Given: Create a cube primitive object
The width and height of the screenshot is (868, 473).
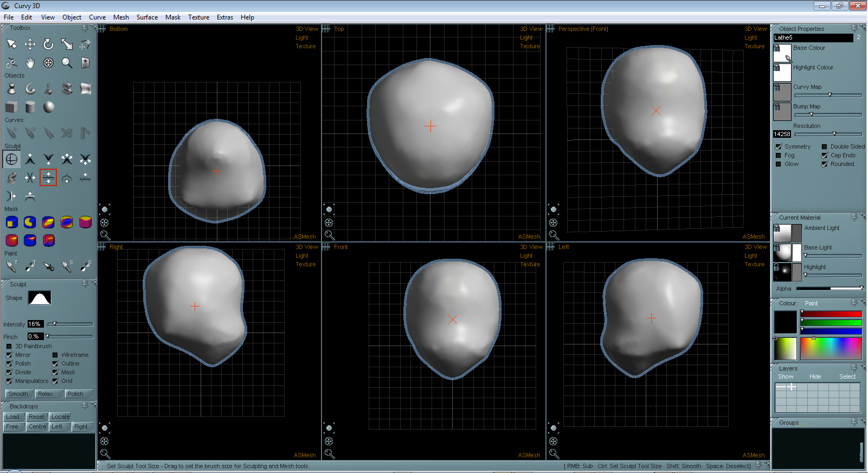Looking at the screenshot, I should [11, 107].
